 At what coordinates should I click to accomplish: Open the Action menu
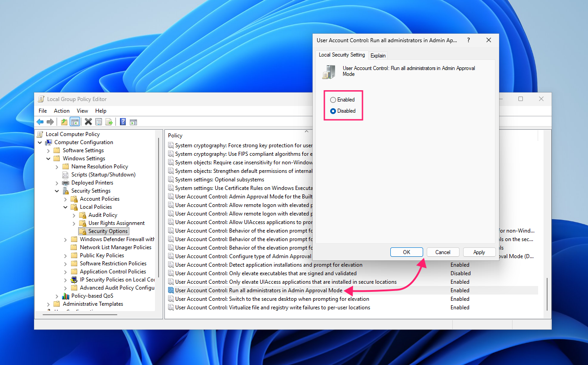[62, 111]
